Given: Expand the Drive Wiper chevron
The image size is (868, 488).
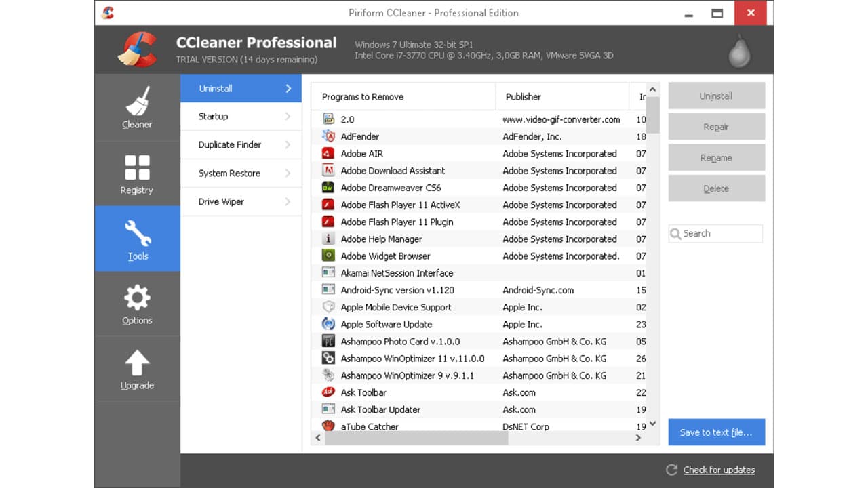Looking at the screenshot, I should point(289,201).
